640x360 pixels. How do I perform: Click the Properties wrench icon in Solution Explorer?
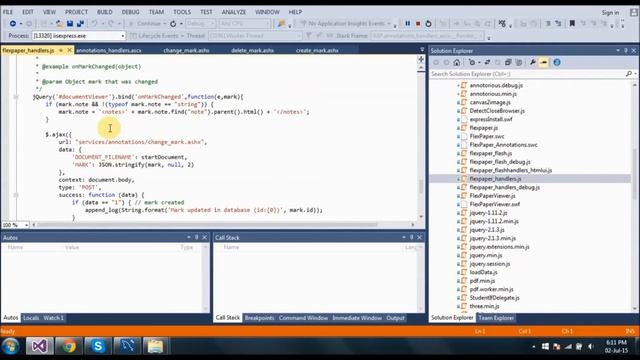coord(533,62)
